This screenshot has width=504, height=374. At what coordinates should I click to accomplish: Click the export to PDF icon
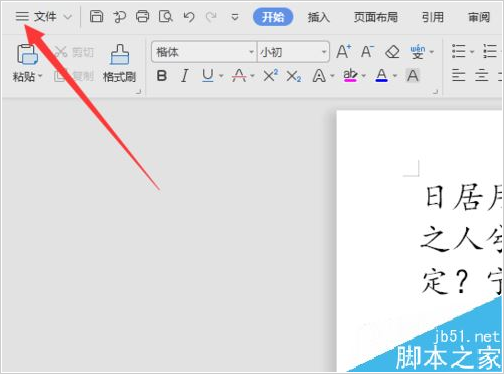119,17
